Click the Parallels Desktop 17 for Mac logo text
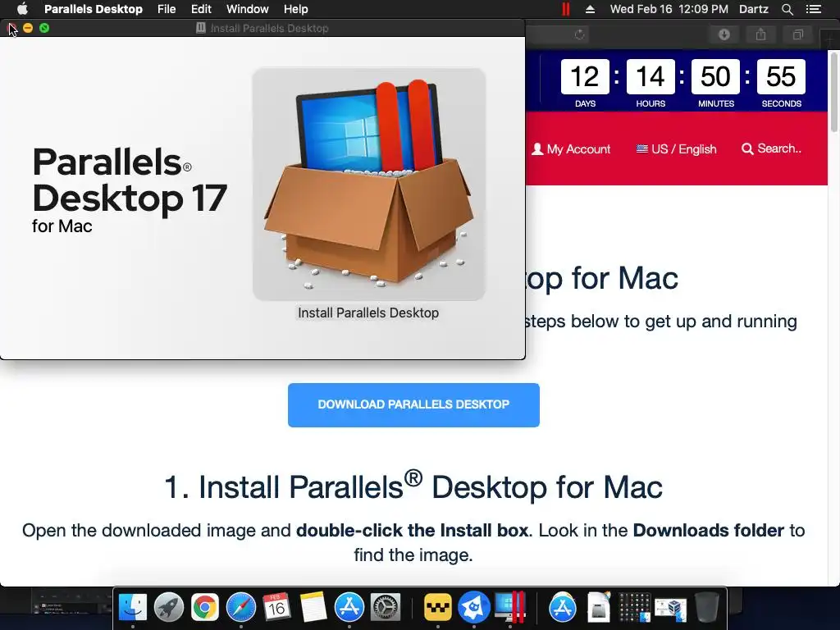 [130, 190]
